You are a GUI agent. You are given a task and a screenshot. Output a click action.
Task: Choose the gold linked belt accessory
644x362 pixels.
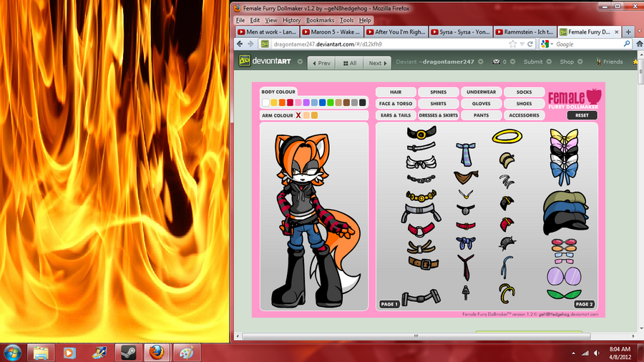pos(421,196)
